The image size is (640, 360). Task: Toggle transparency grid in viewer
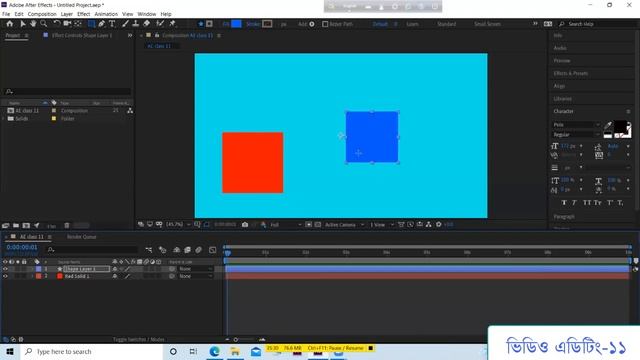click(318, 224)
